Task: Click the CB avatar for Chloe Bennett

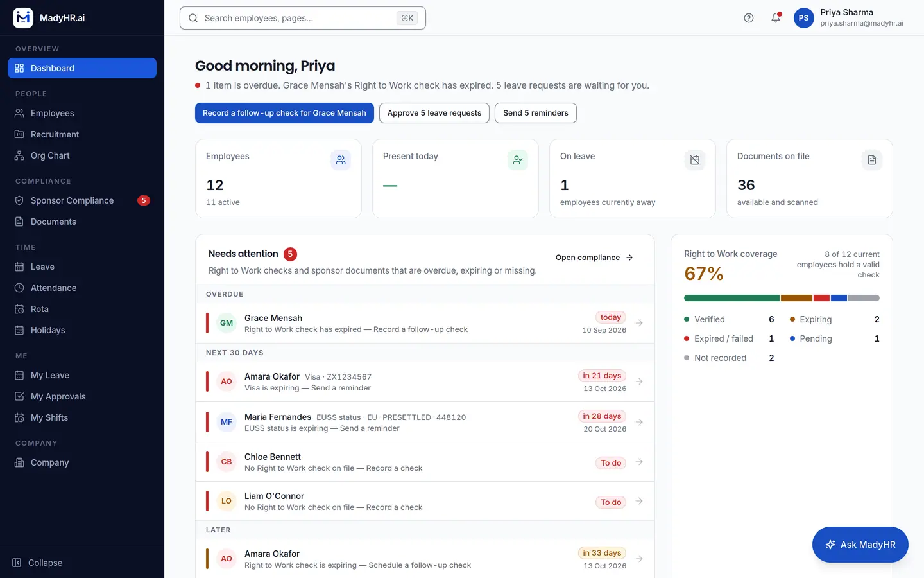Action: (227, 462)
